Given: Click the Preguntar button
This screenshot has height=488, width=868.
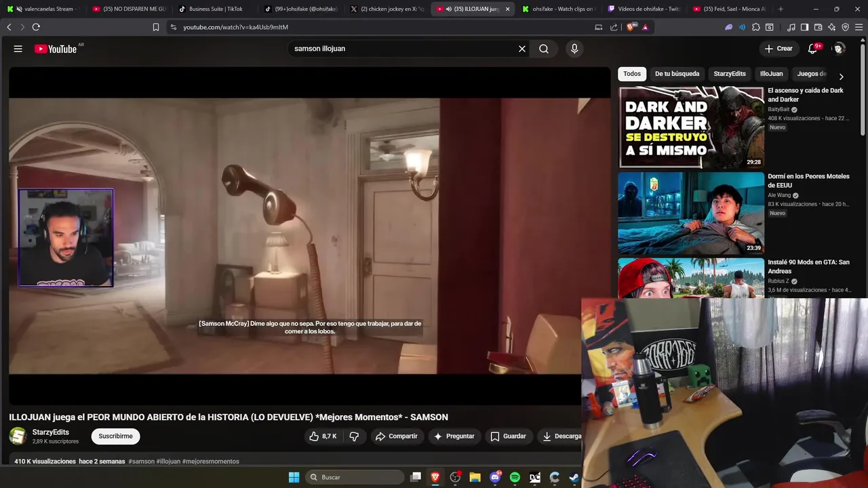Looking at the screenshot, I should 454,436.
